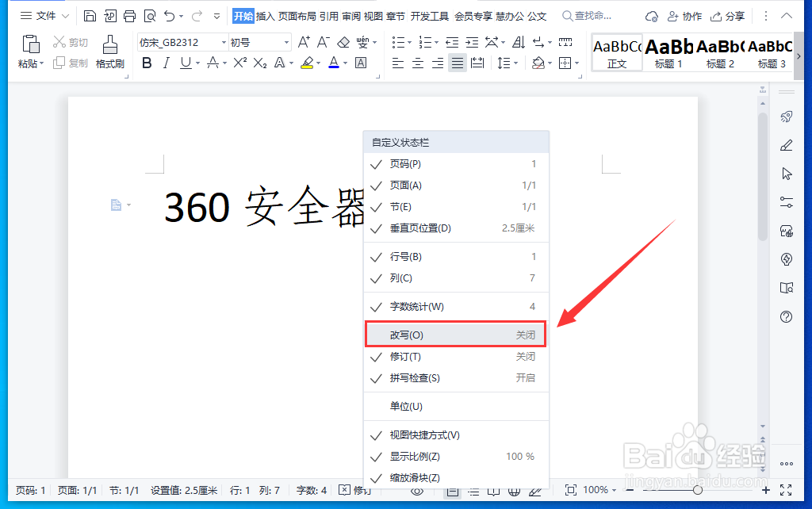The width and height of the screenshot is (812, 509).
Task: Switch to the 页面布局 tab
Action: click(297, 16)
